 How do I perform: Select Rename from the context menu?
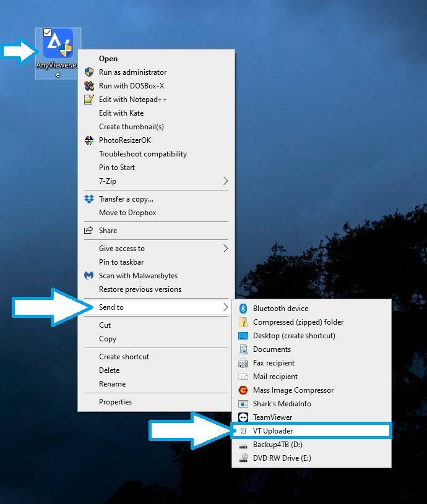click(157, 384)
